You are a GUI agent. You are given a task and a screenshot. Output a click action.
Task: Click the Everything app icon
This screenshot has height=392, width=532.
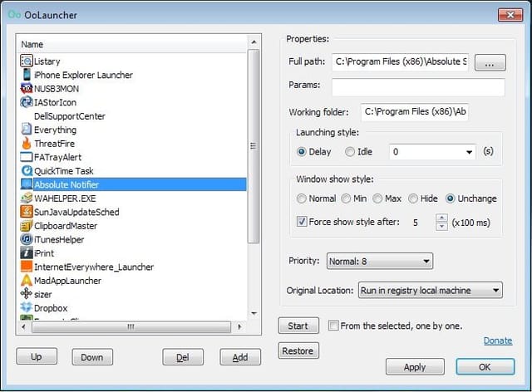pos(27,130)
